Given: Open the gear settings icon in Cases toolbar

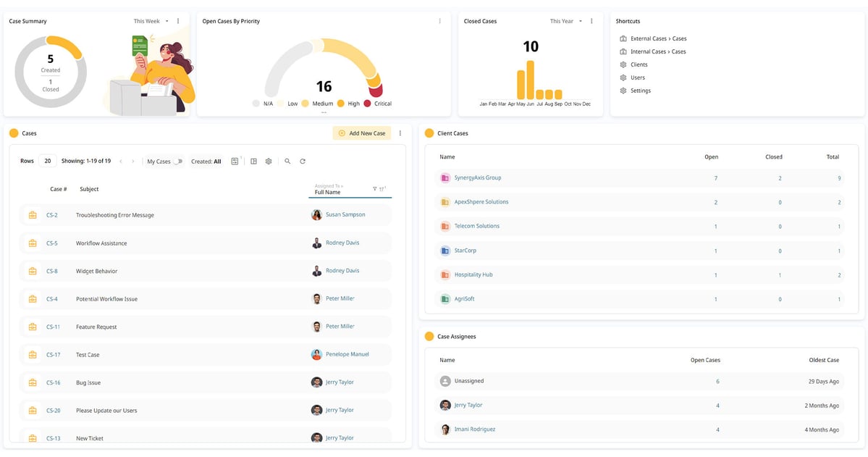Looking at the screenshot, I should pyautogui.click(x=269, y=162).
